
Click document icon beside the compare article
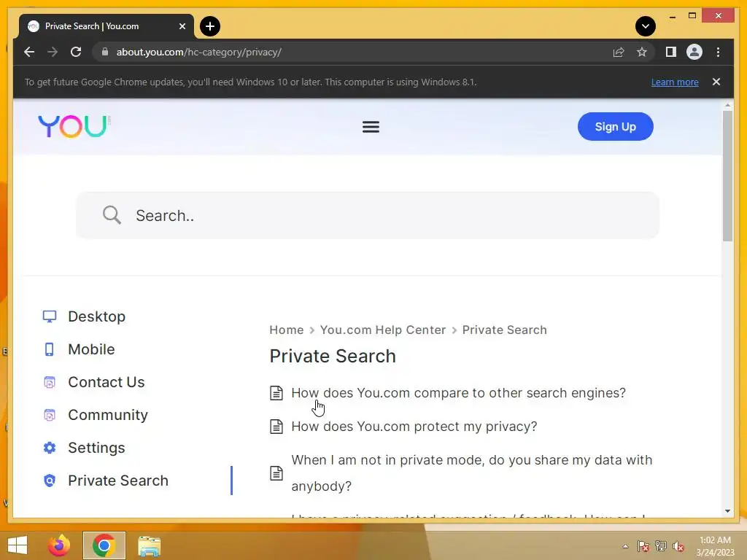pyautogui.click(x=276, y=393)
